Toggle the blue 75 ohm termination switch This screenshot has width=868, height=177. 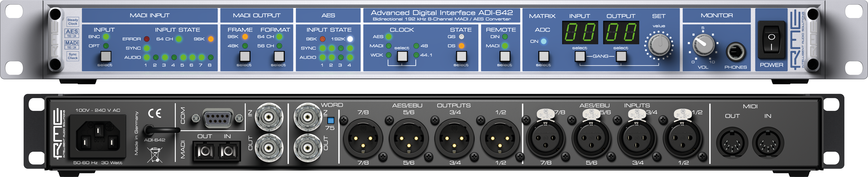pos(331,120)
